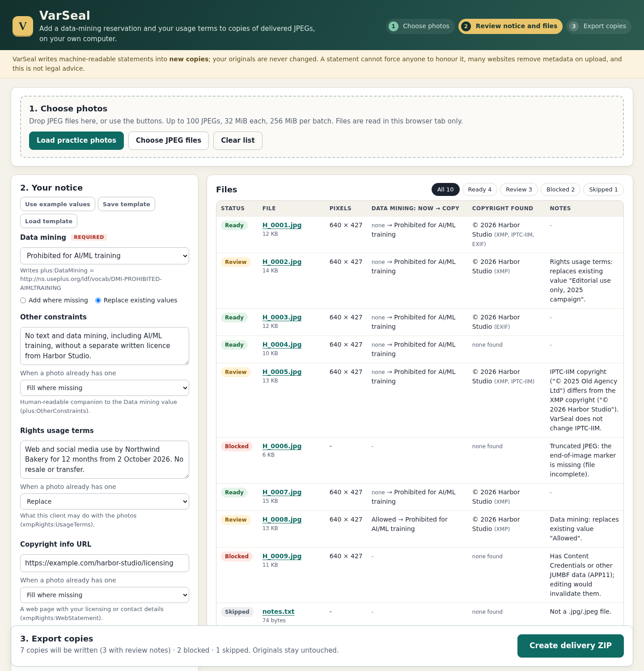The image size is (644, 671).
Task: Filter files by Ready 4
Action: [x=480, y=190]
